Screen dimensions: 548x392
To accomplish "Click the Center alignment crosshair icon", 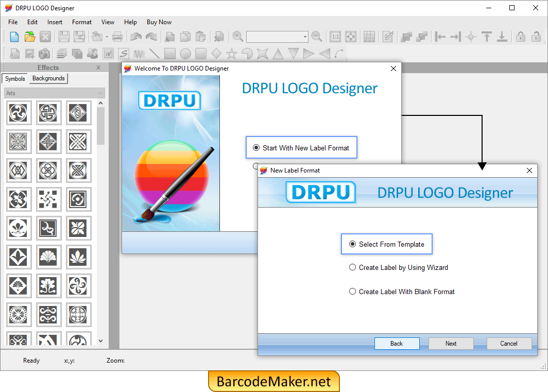I will (x=471, y=37).
